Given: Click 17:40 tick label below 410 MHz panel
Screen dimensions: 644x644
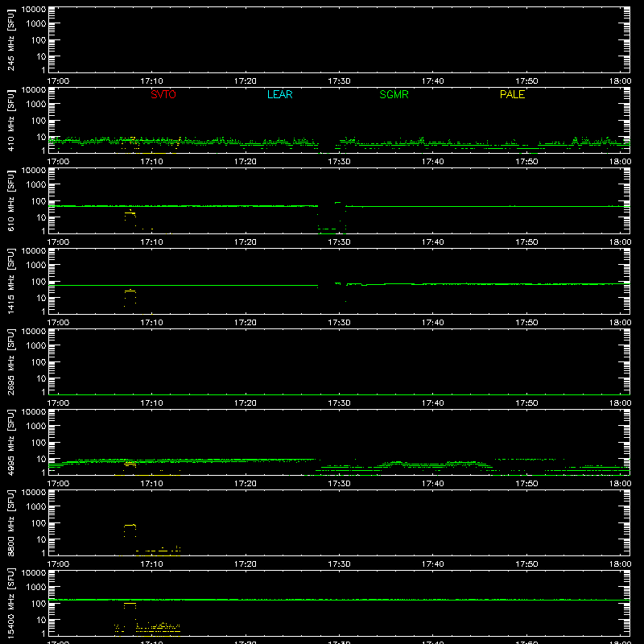Looking at the screenshot, I should pyautogui.click(x=433, y=162).
